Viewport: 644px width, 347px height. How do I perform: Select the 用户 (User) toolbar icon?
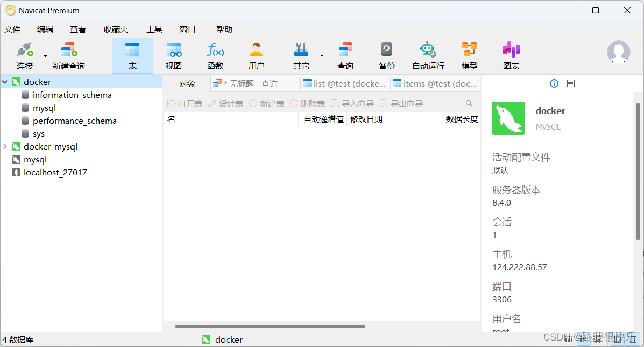[x=256, y=50]
